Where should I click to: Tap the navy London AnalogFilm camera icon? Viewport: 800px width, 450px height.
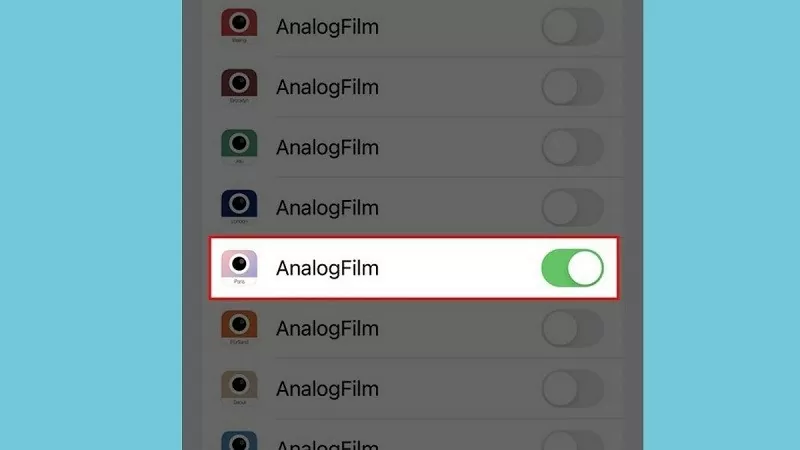click(239, 206)
